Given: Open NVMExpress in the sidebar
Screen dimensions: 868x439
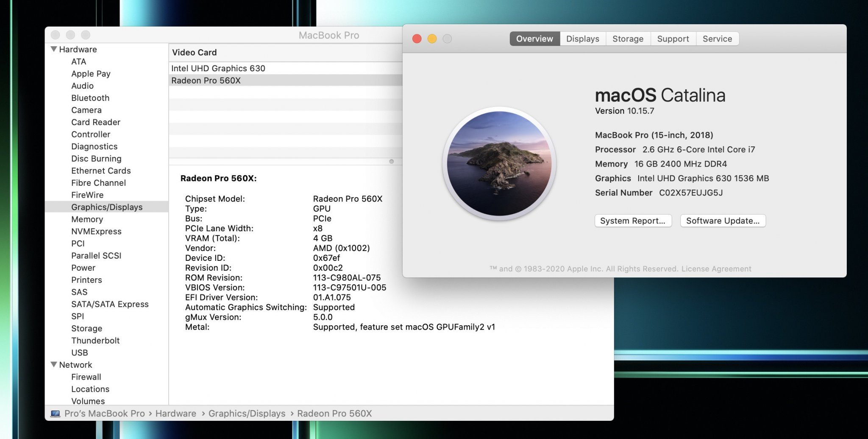Looking at the screenshot, I should (x=96, y=231).
